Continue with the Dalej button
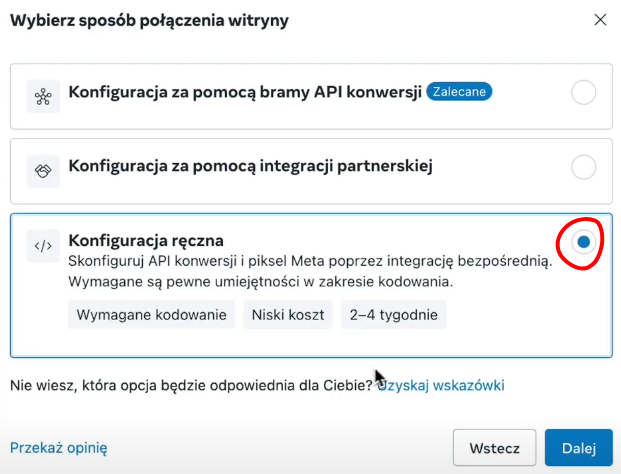Screen dimensions: 621x474 pos(579,448)
